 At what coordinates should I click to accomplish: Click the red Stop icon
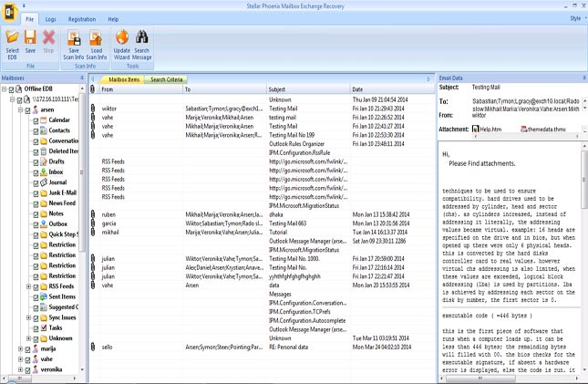[48, 37]
